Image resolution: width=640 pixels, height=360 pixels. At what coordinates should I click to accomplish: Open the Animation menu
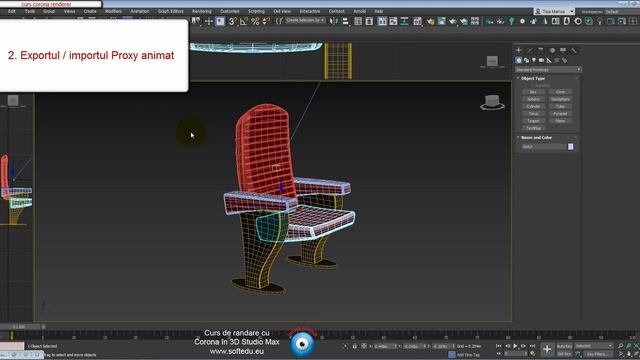tap(140, 11)
